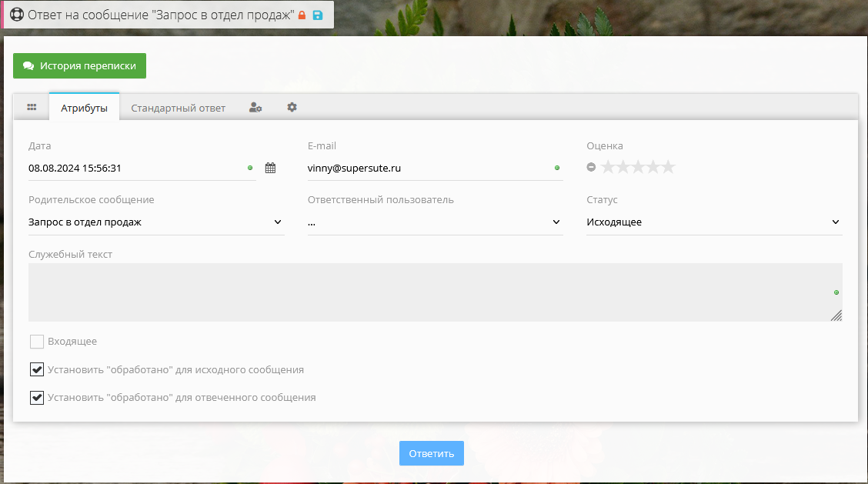The image size is (868, 484).
Task: Toggle the "Входящее" checkbox
Action: (x=37, y=342)
